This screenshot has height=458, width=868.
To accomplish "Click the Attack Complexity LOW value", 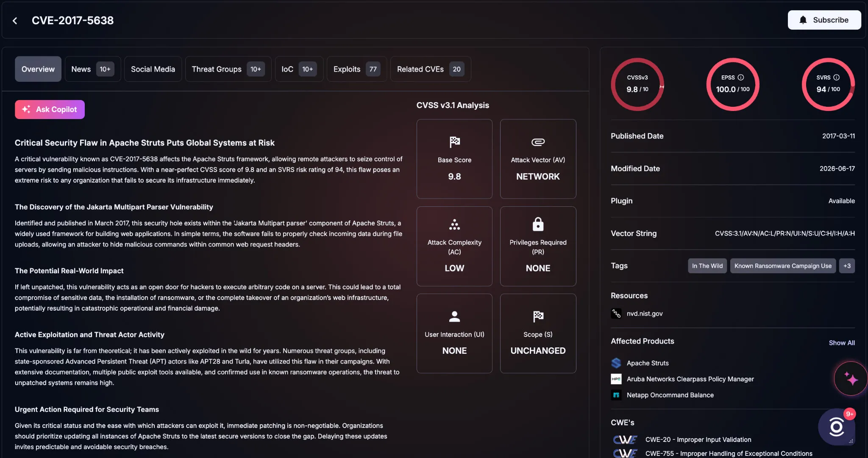I will click(x=454, y=268).
